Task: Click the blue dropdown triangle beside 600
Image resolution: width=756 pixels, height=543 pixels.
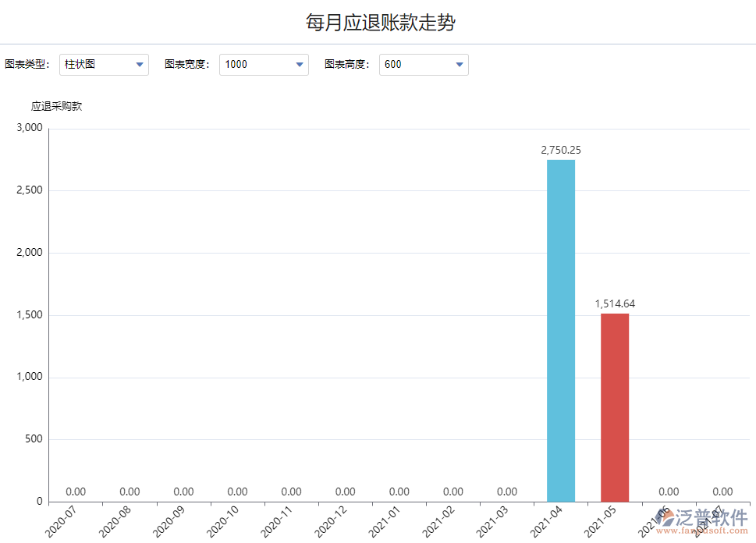Action: [460, 65]
